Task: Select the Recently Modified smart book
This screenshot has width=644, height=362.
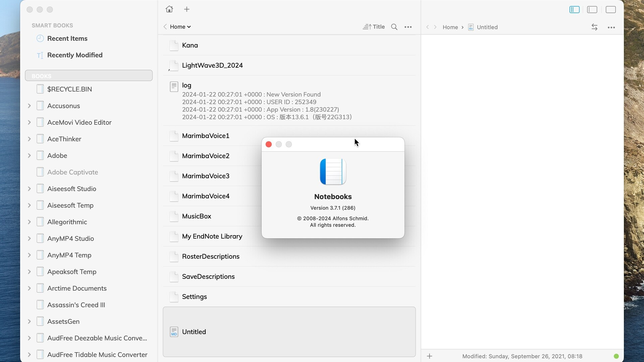Action: tap(75, 55)
